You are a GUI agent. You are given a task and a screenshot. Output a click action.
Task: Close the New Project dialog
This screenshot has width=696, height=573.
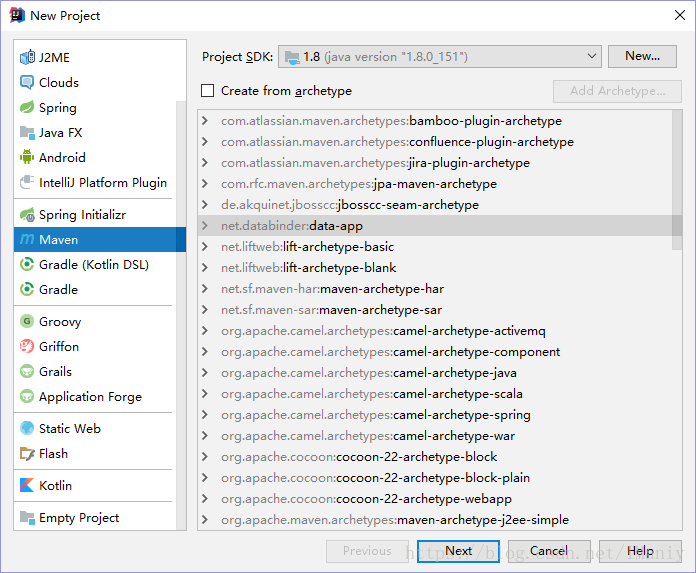pyautogui.click(x=680, y=15)
